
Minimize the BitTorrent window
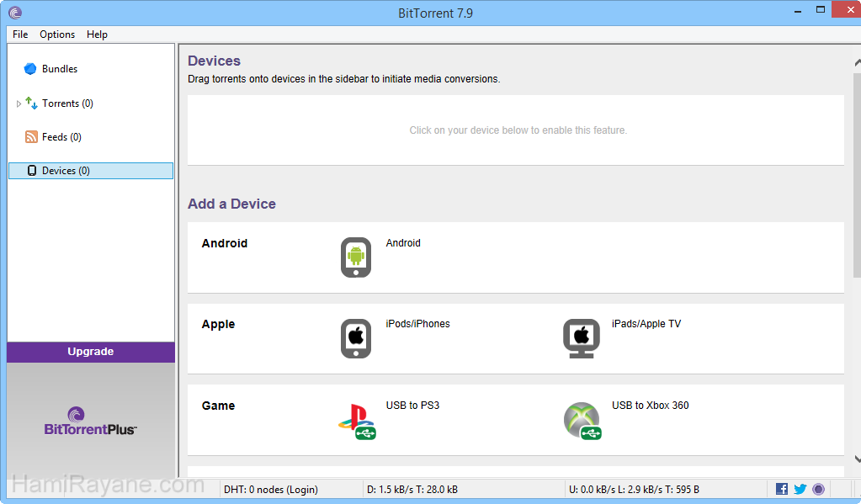(x=797, y=10)
